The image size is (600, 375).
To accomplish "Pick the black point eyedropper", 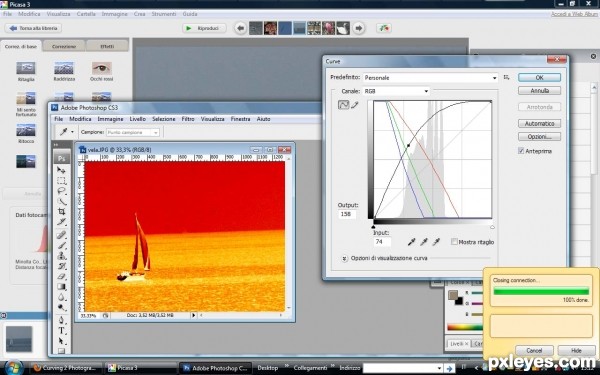I will (411, 241).
